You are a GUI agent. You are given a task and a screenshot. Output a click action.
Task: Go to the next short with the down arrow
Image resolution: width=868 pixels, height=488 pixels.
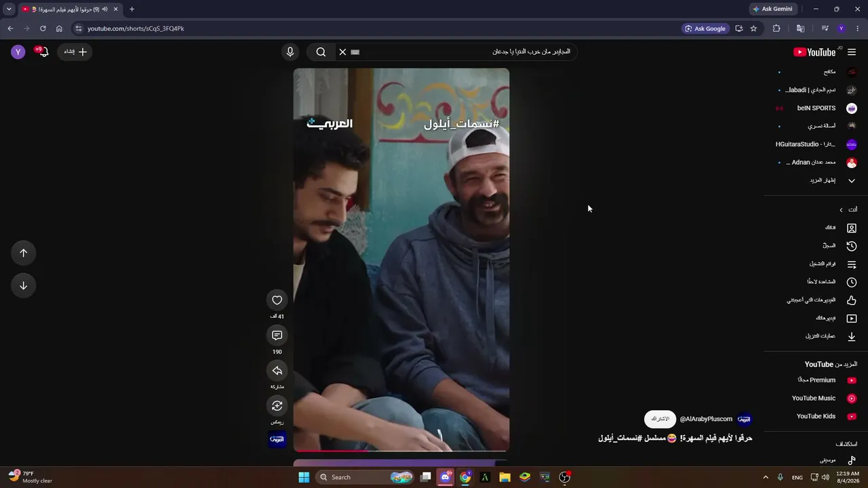23,285
